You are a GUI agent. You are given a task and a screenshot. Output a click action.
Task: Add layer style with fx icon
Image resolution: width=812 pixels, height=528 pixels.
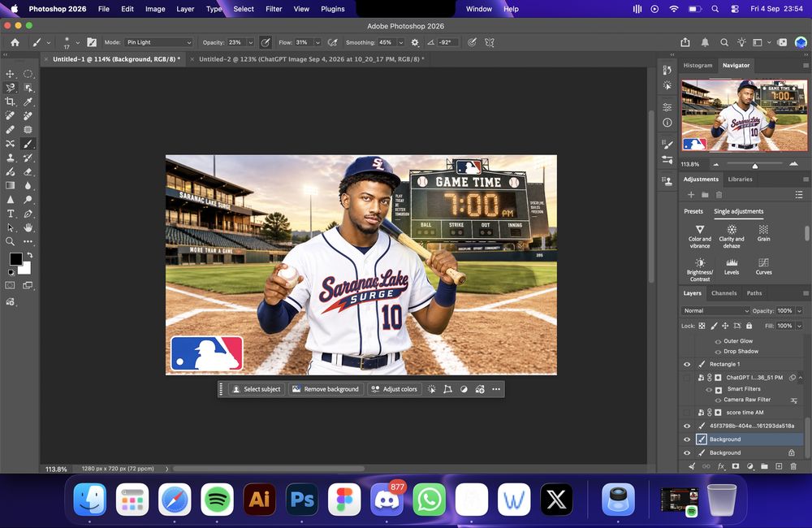click(721, 466)
